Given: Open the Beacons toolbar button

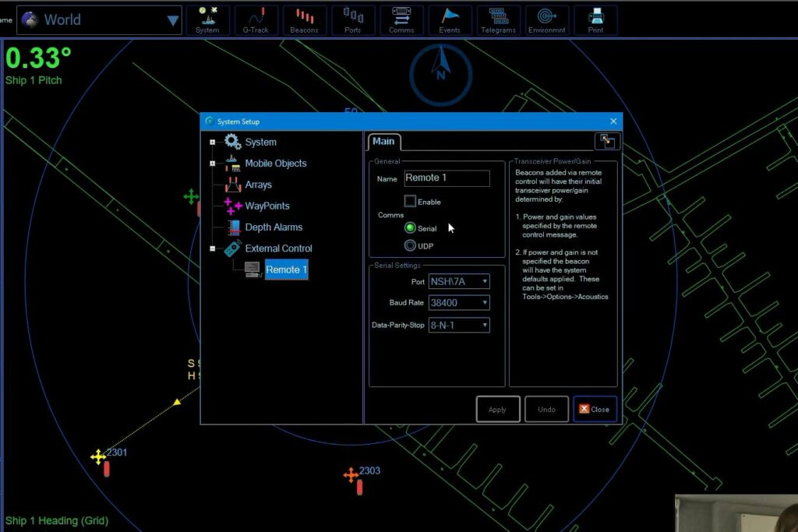Looking at the screenshot, I should coord(305,20).
